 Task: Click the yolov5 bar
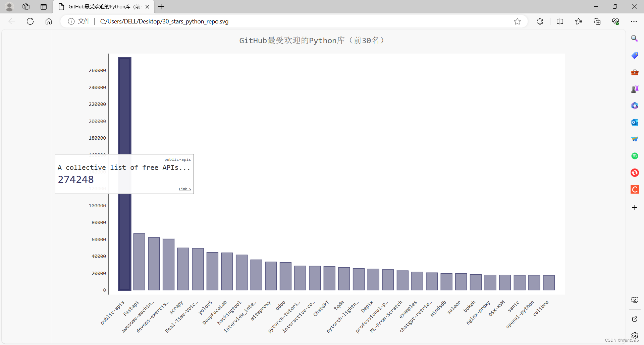[x=212, y=271]
